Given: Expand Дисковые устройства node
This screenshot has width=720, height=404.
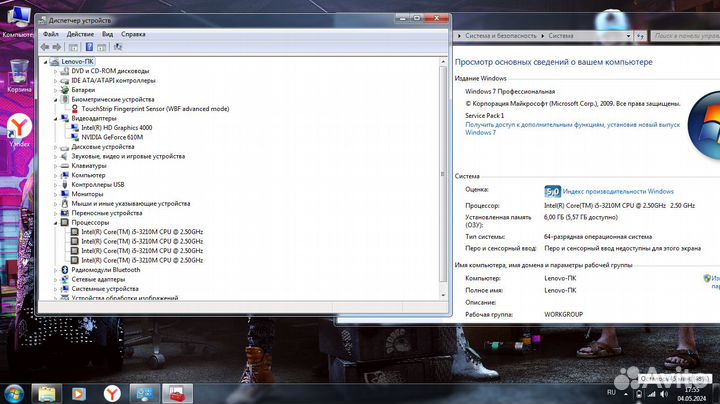Looking at the screenshot, I should (x=56, y=147).
